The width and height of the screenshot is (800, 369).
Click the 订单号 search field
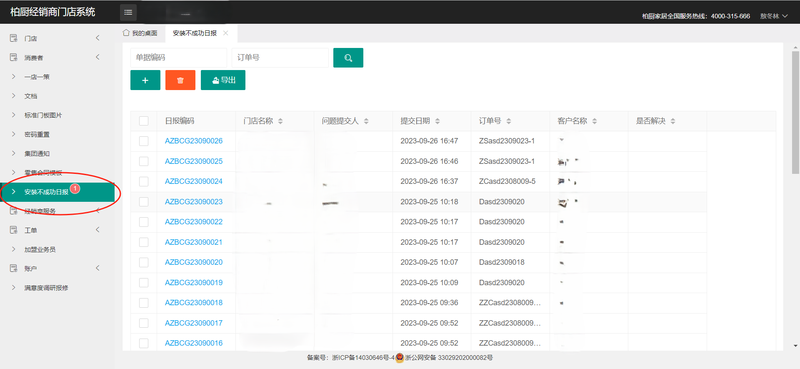tap(280, 58)
